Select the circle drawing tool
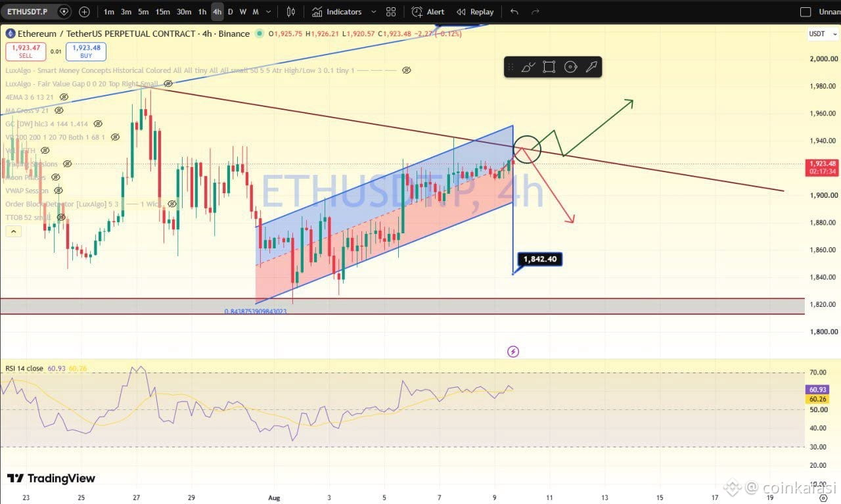The image size is (841, 504). tap(570, 67)
